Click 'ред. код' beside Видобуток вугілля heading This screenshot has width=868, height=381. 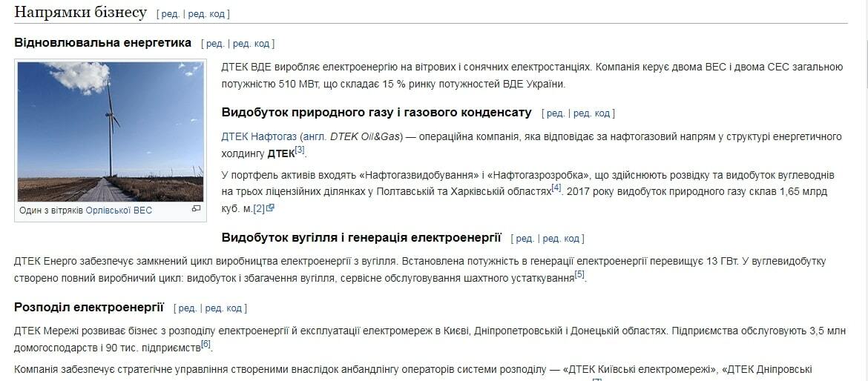pyautogui.click(x=562, y=239)
